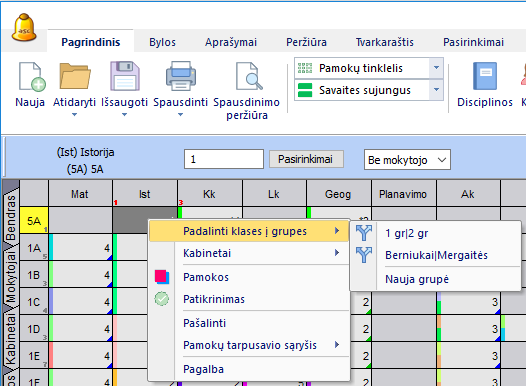
Task: Expand the Pamokų tinklelis dropdown arrow
Action: [x=436, y=68]
